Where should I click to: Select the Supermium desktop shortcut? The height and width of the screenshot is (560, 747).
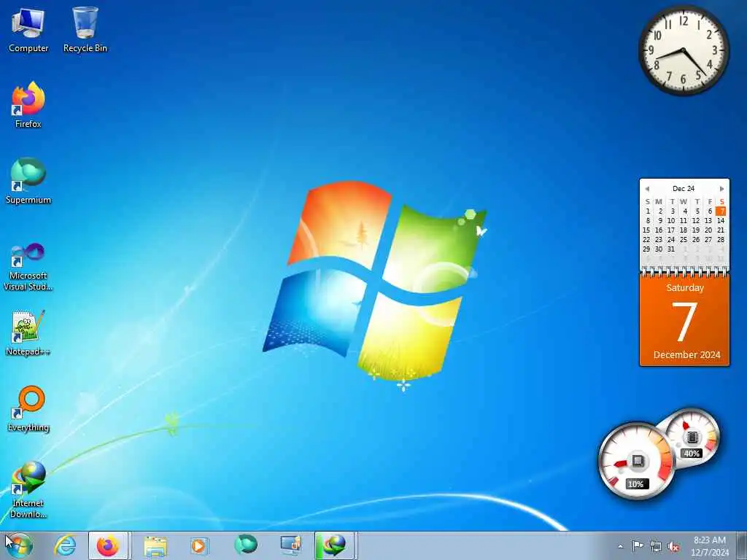[28, 181]
